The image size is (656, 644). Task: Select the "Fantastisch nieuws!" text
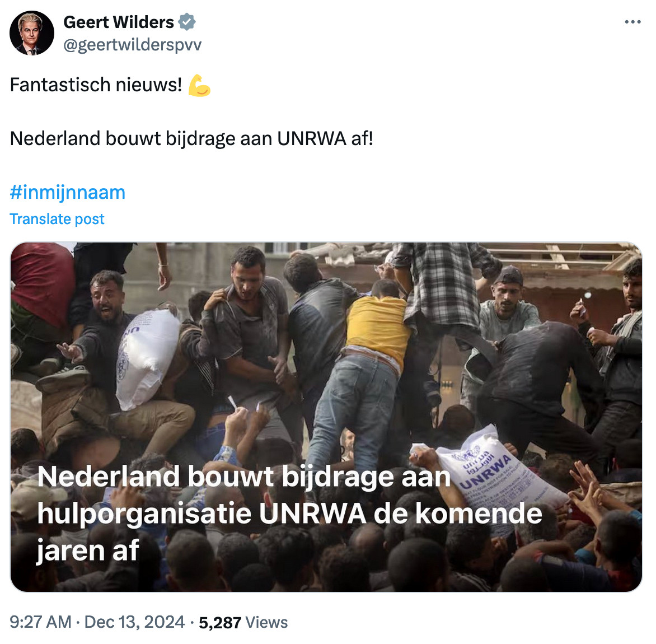coord(96,85)
